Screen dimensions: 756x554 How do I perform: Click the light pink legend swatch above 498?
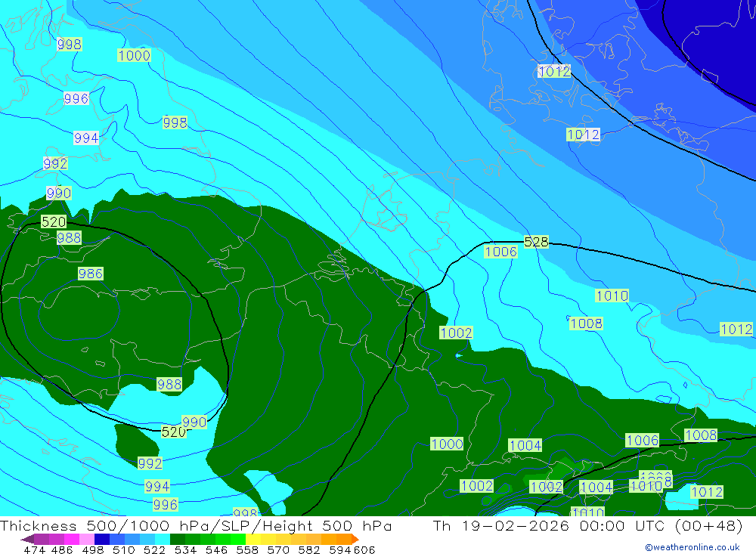(x=87, y=539)
